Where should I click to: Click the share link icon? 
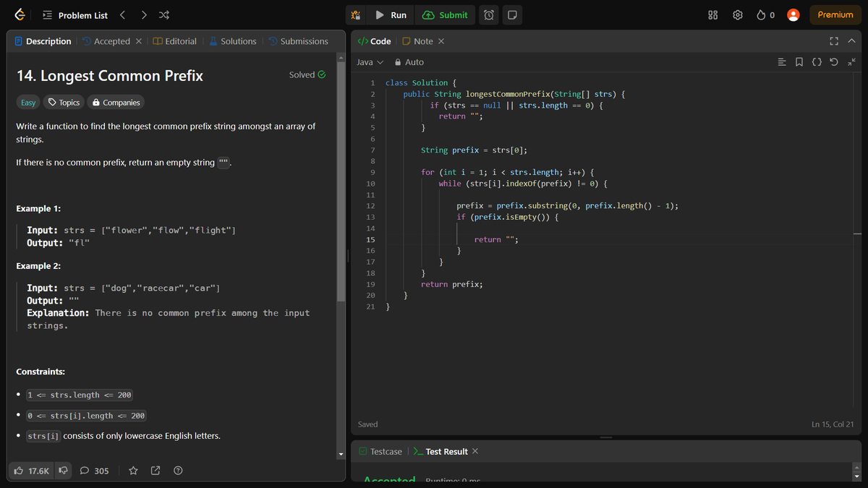click(156, 471)
